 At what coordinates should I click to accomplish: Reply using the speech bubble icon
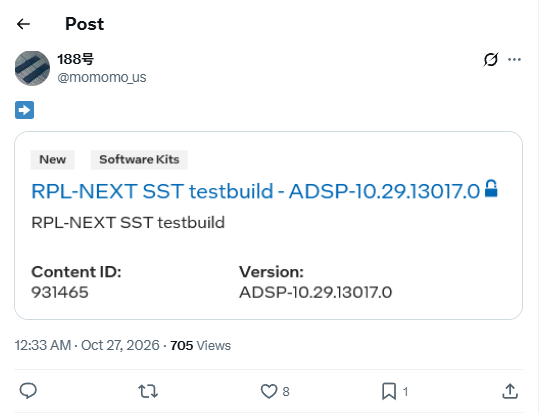[28, 391]
